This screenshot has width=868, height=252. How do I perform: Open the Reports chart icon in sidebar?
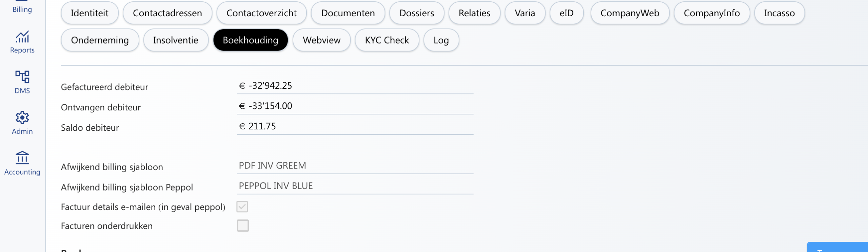tap(22, 37)
